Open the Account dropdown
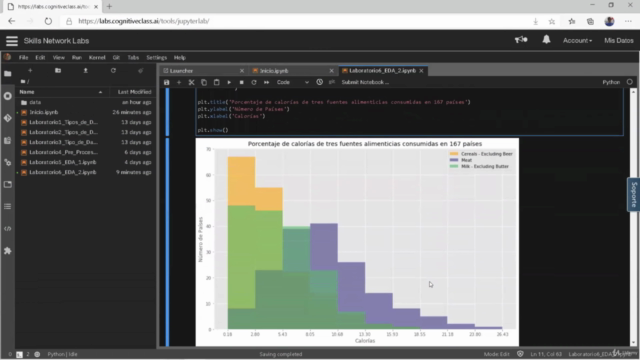Viewport: 640px width, 360px height. pos(577,40)
